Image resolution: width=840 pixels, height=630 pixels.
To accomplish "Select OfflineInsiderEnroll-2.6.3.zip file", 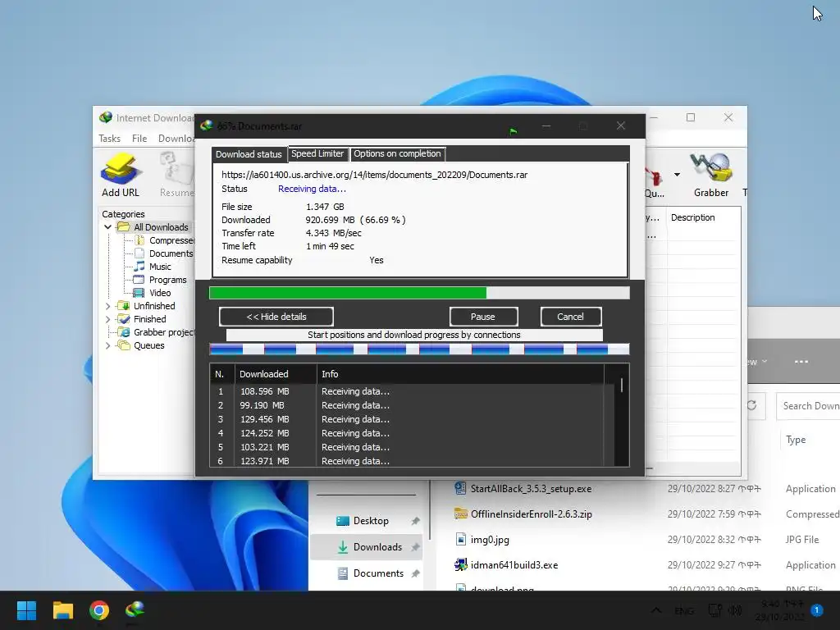I will 531,514.
